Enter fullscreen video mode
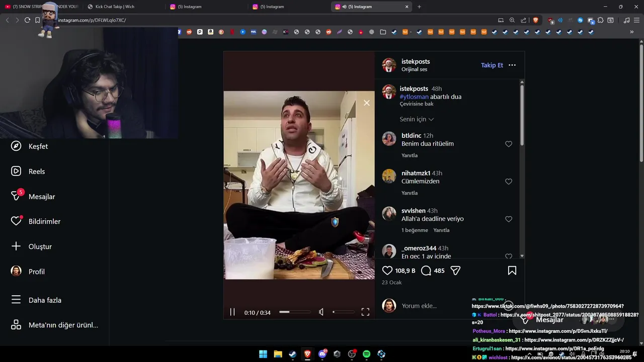The height and width of the screenshot is (362, 644). (365, 312)
